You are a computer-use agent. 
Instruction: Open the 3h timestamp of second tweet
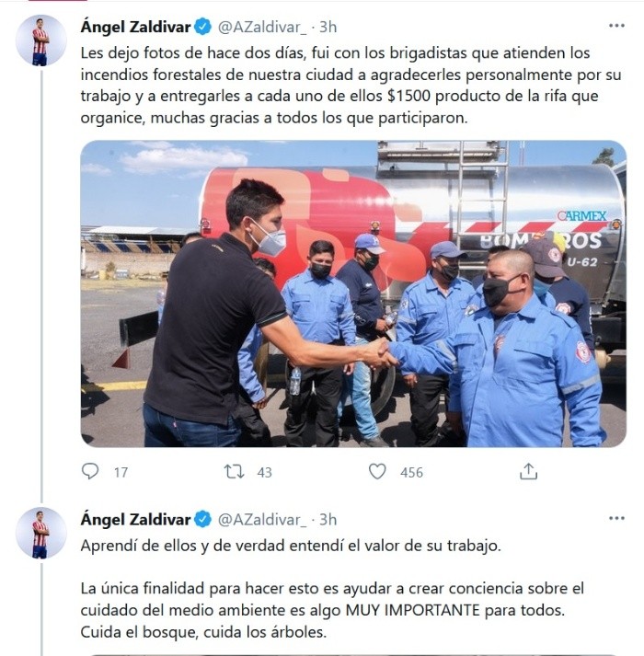coord(328,520)
